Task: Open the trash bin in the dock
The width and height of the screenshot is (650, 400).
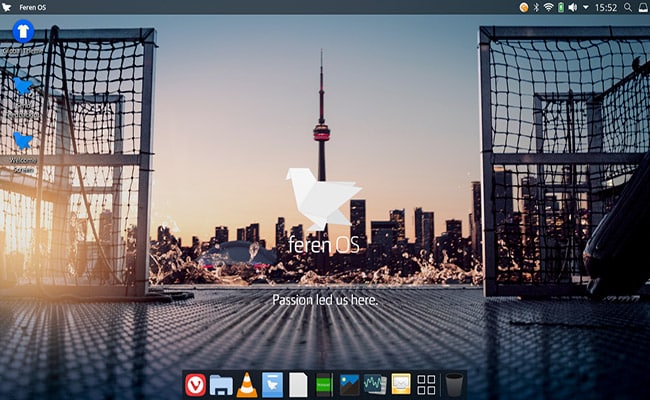Action: tap(454, 384)
